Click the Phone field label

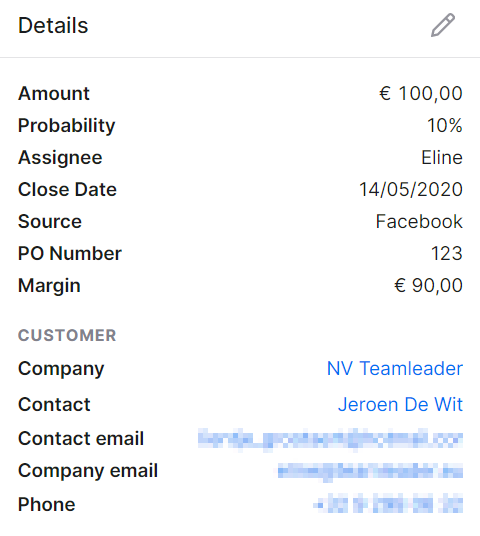pos(46,505)
